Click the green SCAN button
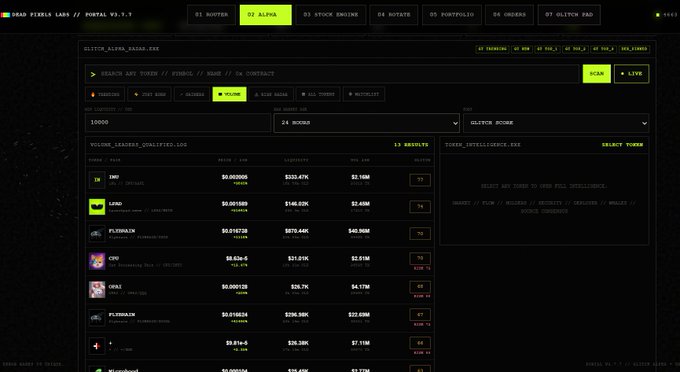The height and width of the screenshot is (372, 680). [x=596, y=74]
